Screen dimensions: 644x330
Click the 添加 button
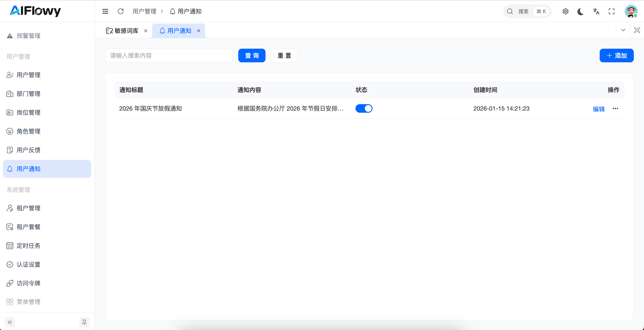(x=616, y=55)
